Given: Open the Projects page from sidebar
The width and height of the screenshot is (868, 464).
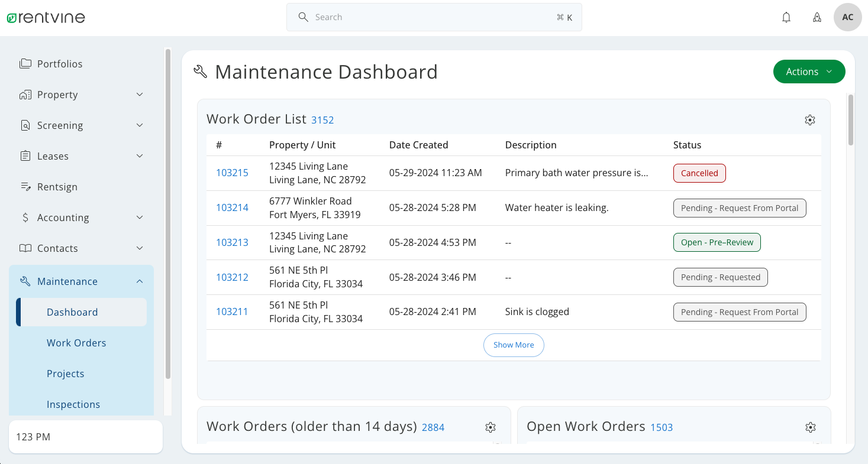Looking at the screenshot, I should pyautogui.click(x=65, y=373).
